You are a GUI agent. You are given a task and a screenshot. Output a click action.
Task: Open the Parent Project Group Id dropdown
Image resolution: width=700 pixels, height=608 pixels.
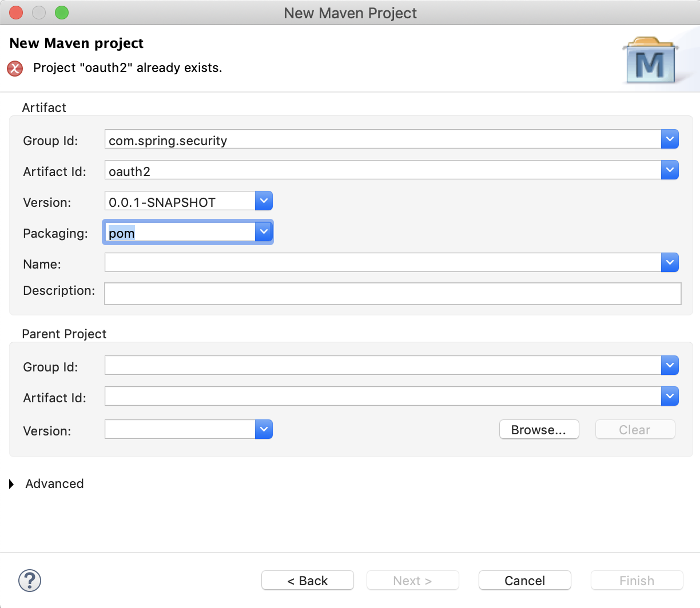pos(669,365)
